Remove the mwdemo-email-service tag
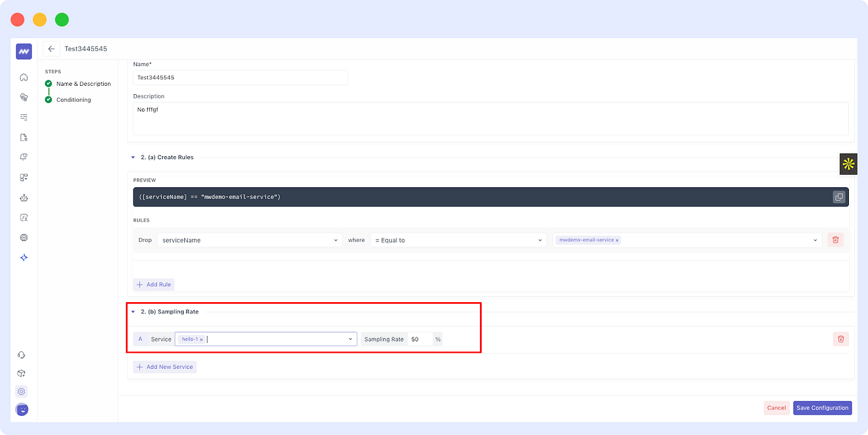 (617, 240)
